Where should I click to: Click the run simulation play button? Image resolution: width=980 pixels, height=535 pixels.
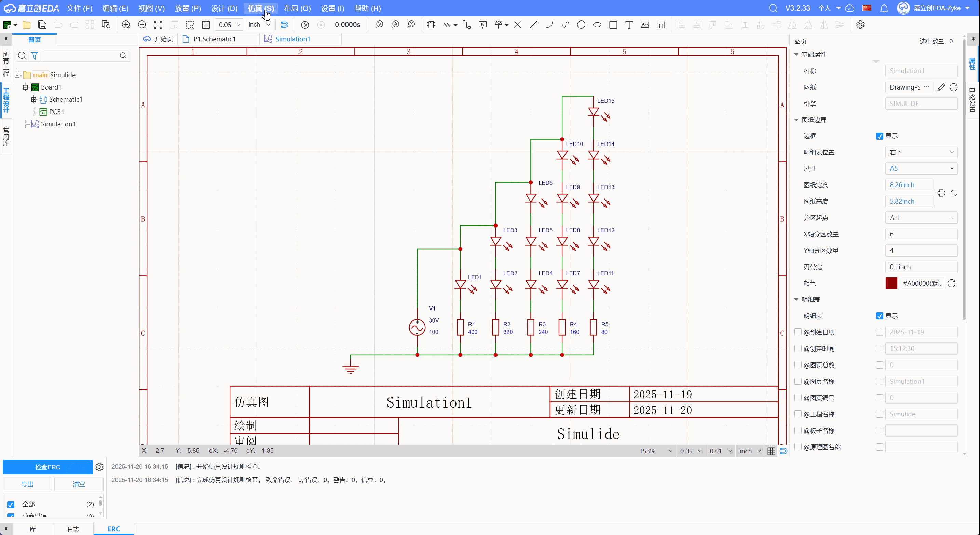(305, 25)
